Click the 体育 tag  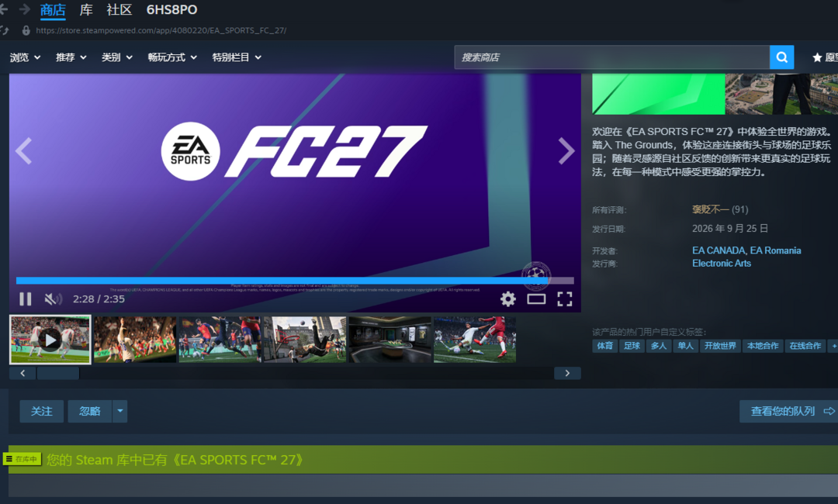[x=604, y=346]
